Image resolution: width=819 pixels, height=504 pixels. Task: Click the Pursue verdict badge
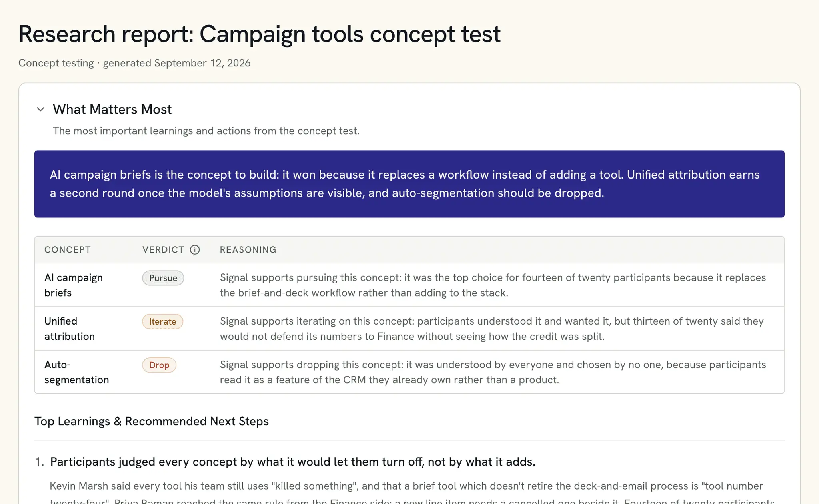point(163,278)
